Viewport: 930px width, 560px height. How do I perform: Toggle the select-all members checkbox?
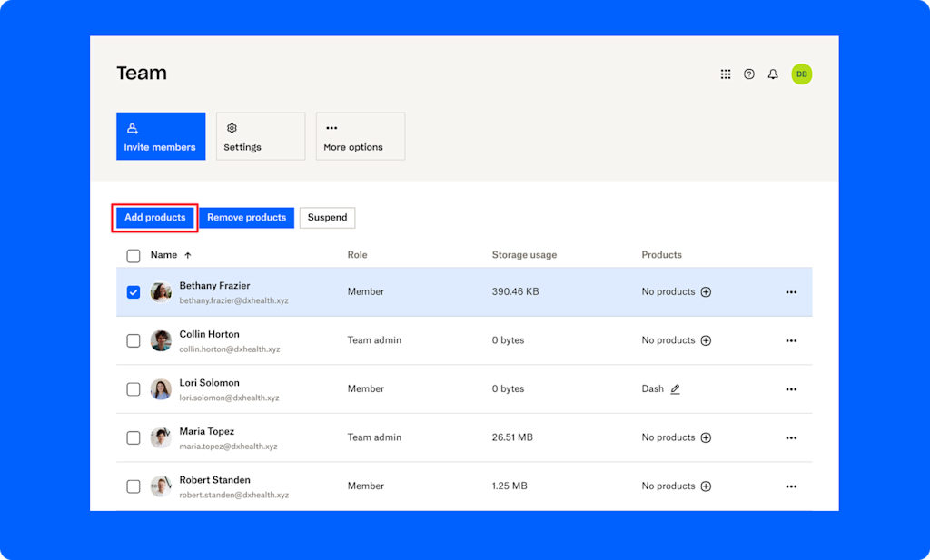[134, 255]
